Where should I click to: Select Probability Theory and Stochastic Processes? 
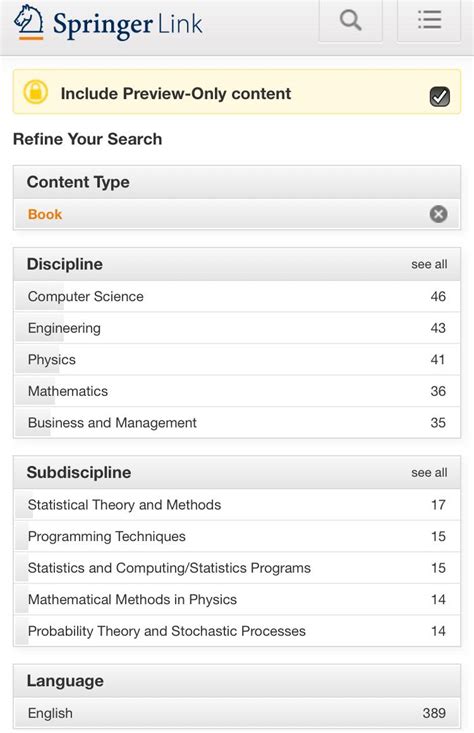[x=237, y=631]
